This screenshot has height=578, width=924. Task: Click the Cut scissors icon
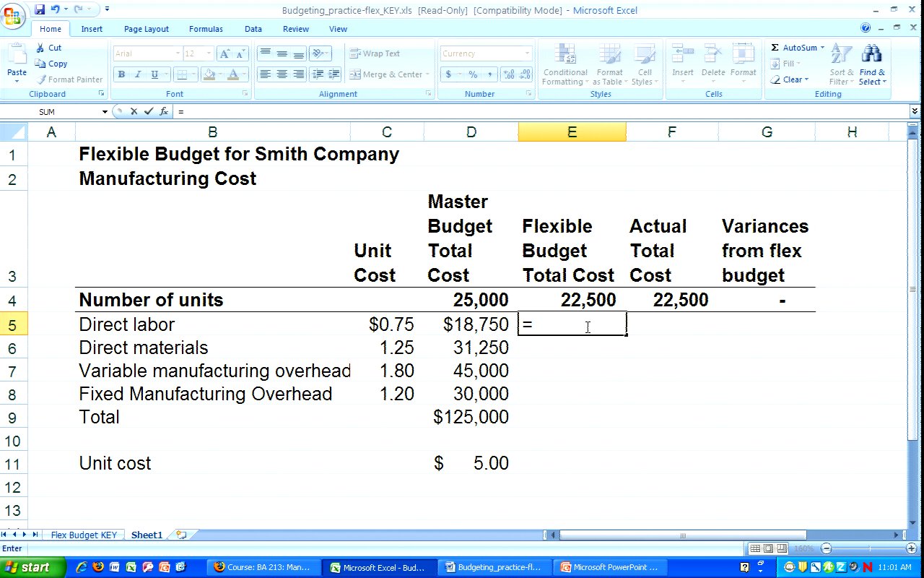pos(40,48)
